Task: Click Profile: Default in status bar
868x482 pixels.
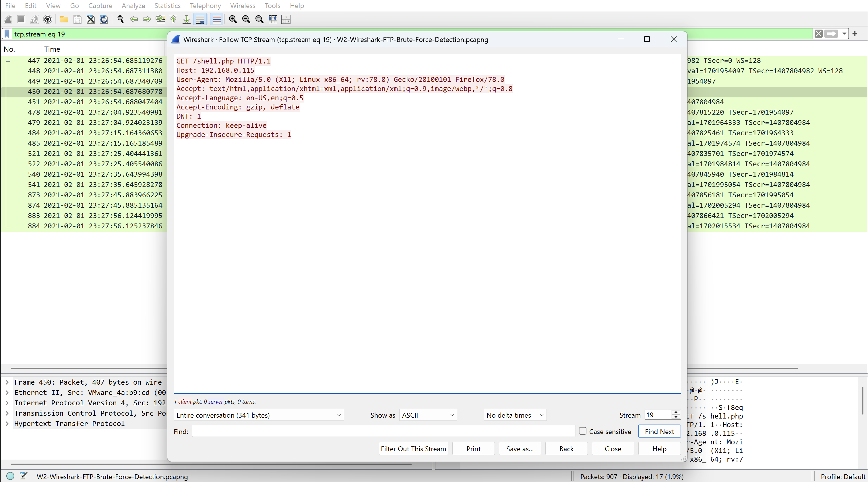Action: pos(843,476)
